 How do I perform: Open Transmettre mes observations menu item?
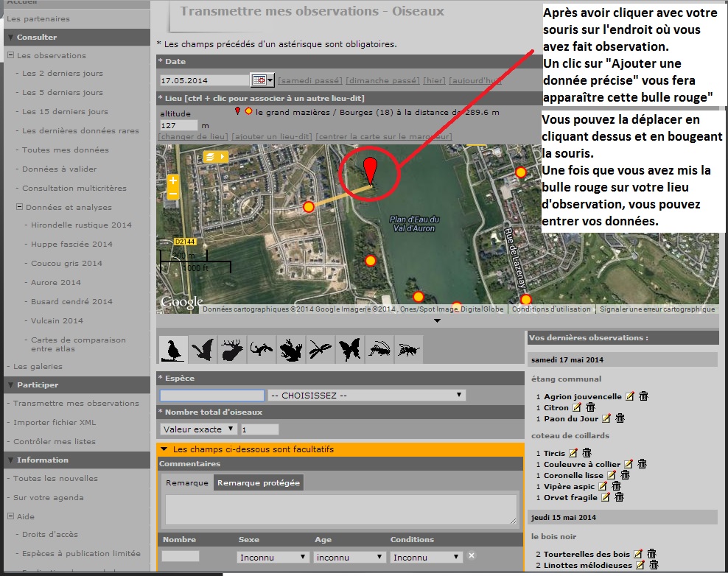pyautogui.click(x=76, y=404)
